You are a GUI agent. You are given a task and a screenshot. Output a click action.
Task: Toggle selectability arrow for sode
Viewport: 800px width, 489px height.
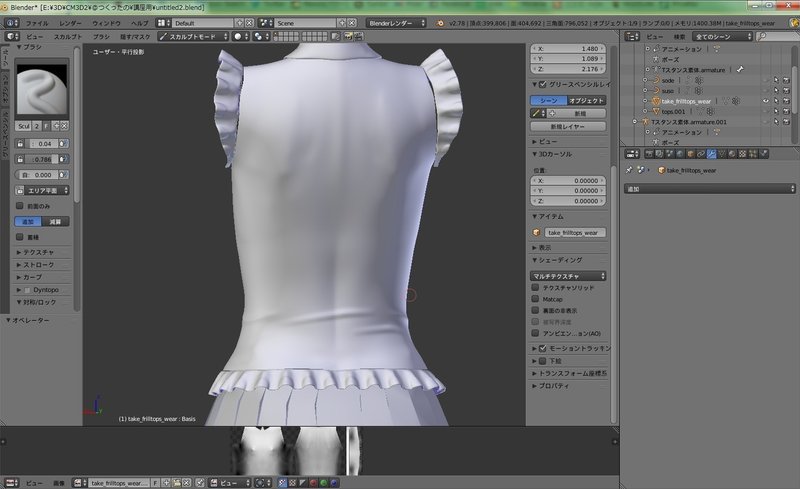coord(776,80)
